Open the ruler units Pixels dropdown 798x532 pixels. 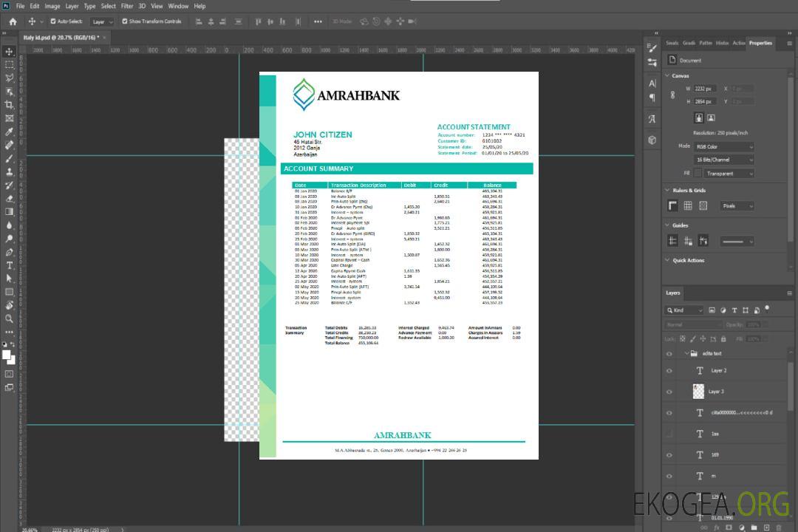coord(737,205)
